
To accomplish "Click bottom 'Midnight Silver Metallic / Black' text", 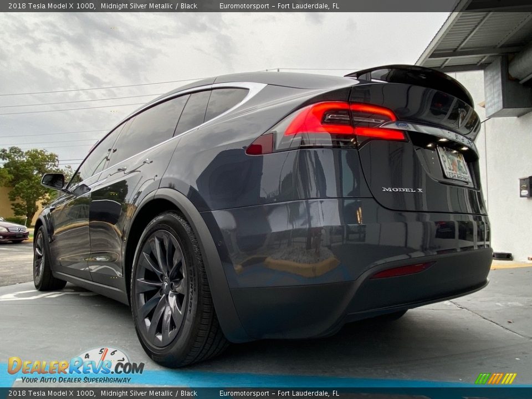I will (149, 393).
